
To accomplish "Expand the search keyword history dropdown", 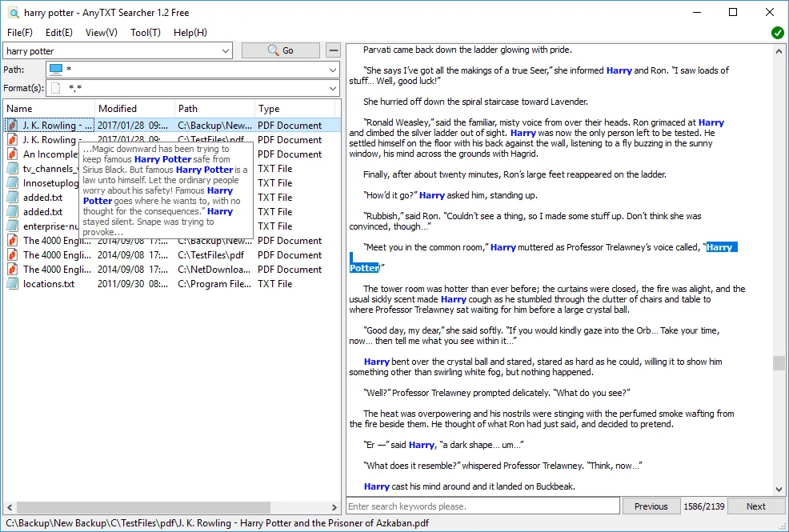I will [226, 50].
